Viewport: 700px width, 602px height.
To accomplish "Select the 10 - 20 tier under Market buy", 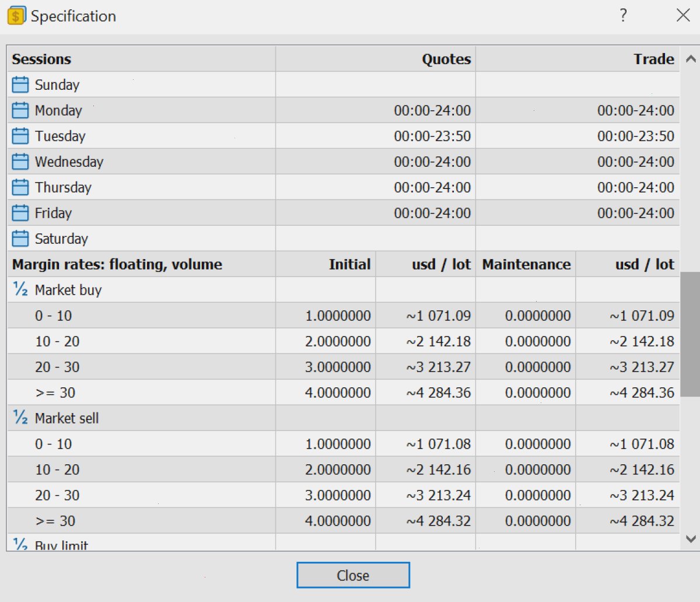I will 57,341.
